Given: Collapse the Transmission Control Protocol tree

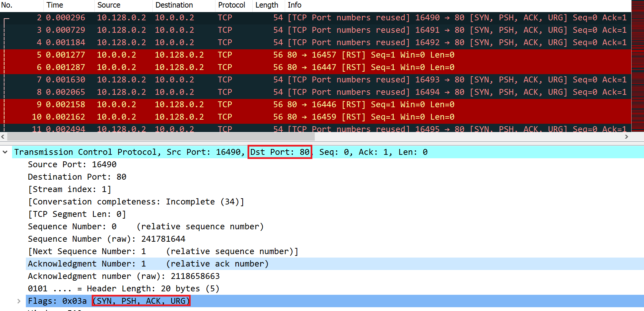Looking at the screenshot, I should (5, 152).
